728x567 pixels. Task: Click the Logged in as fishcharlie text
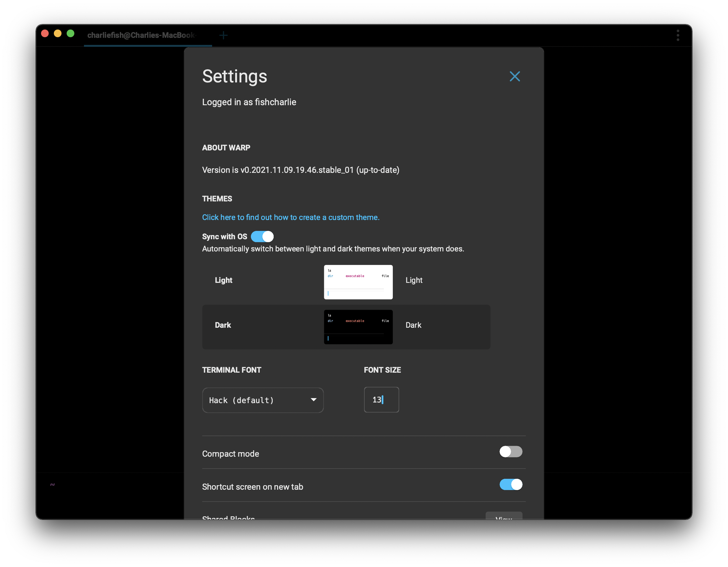coord(249,102)
